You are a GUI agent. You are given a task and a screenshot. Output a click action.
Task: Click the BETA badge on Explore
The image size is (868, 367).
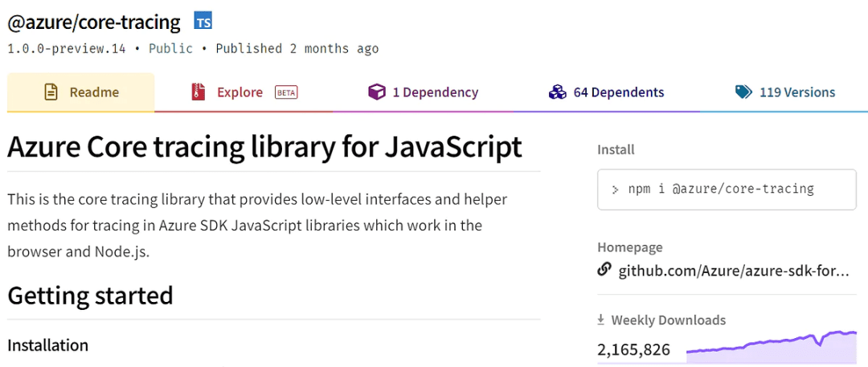286,92
